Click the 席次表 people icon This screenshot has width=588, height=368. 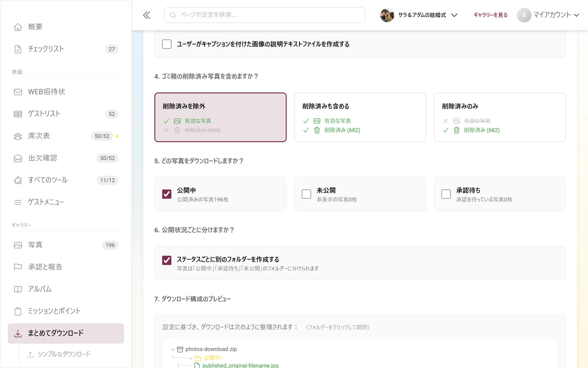click(x=18, y=136)
